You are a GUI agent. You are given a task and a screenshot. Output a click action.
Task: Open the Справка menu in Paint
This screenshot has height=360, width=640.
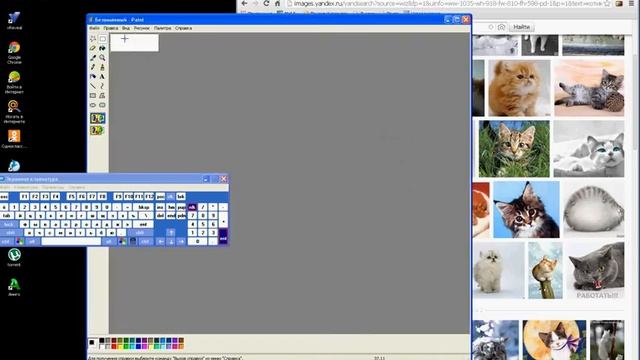184,28
